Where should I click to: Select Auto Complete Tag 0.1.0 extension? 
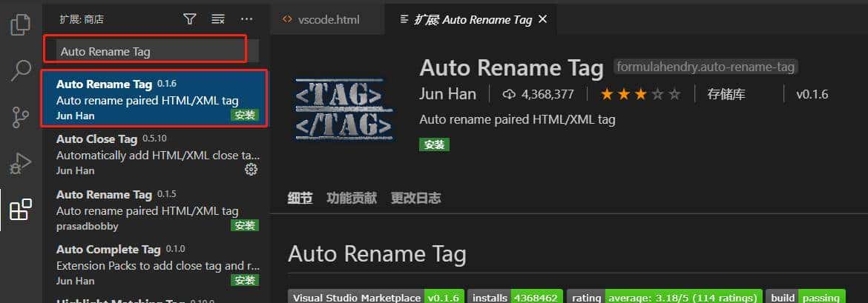(155, 265)
